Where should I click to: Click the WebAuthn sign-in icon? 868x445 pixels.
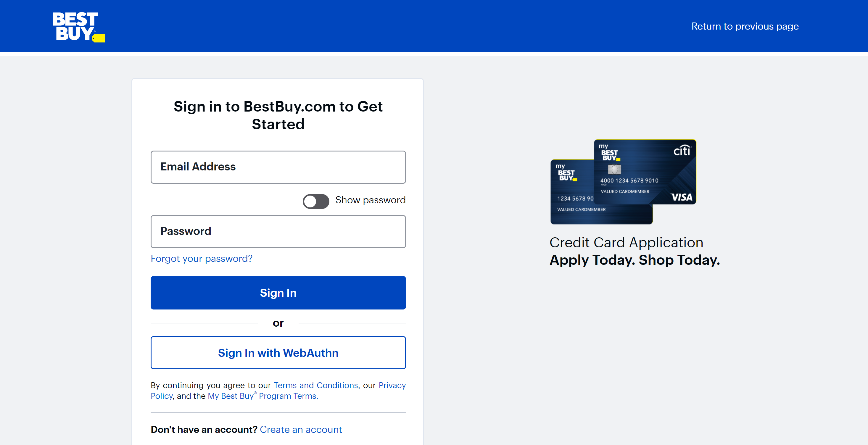tap(278, 352)
